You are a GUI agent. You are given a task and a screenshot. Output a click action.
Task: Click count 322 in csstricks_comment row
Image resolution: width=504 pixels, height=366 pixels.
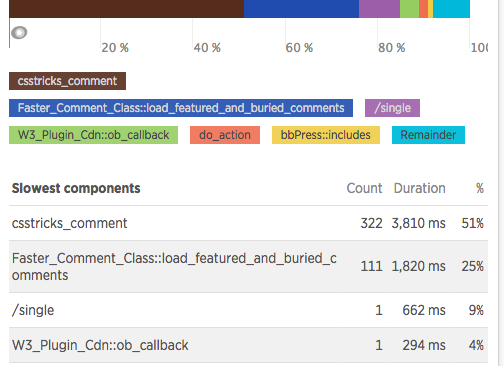tap(371, 223)
